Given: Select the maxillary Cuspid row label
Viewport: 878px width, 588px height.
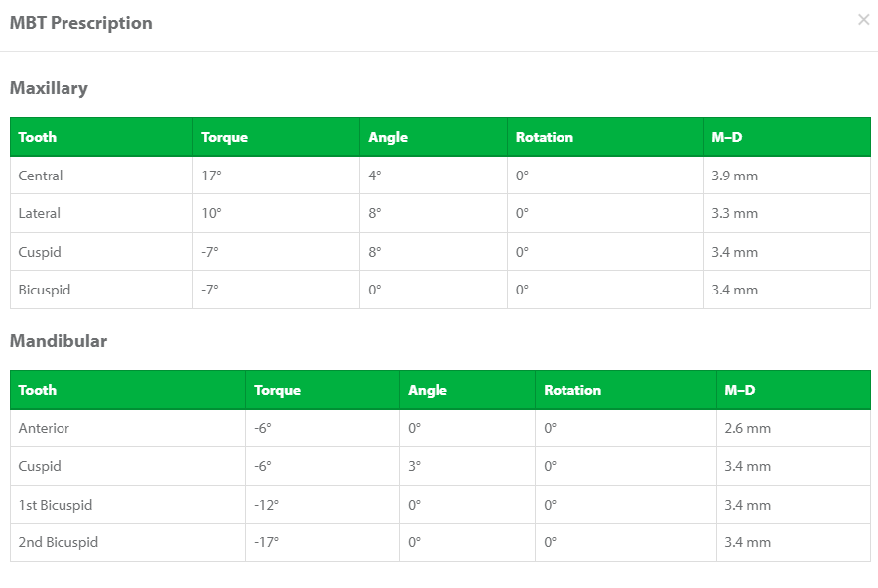Looking at the screenshot, I should 40,252.
